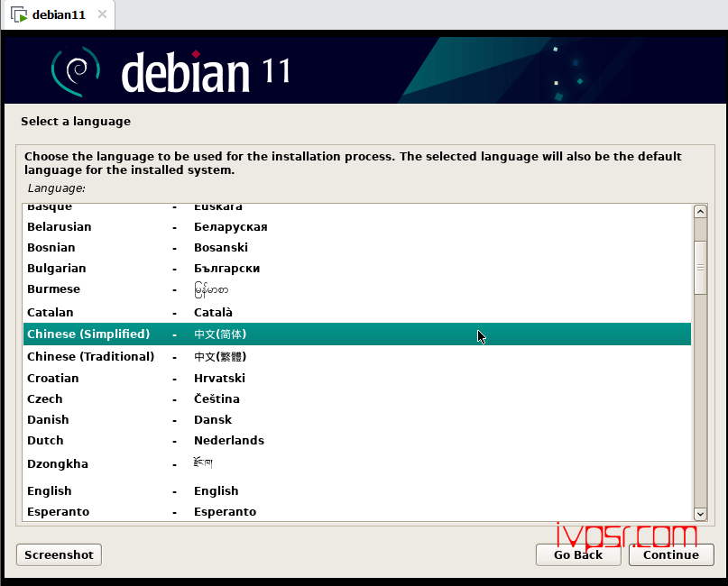
Task: Select Chinese (Simplified) language row
Action: pos(357,334)
